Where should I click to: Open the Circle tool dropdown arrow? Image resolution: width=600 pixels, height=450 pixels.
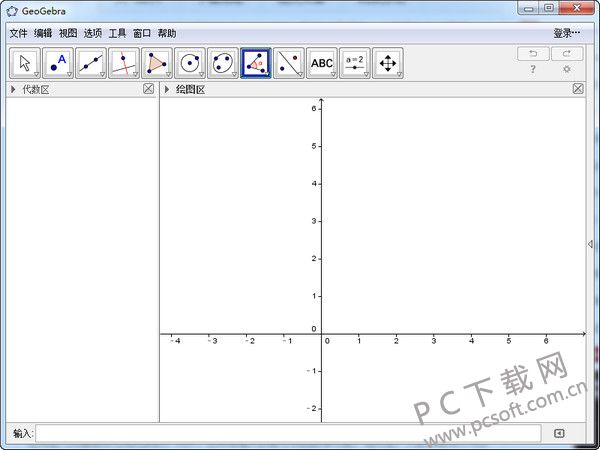(x=201, y=74)
